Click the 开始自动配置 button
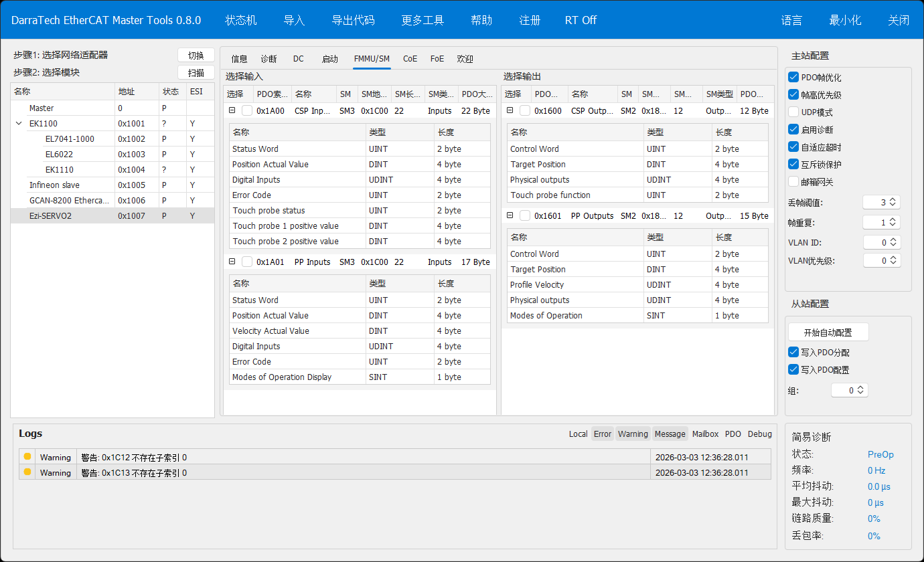 tap(828, 333)
